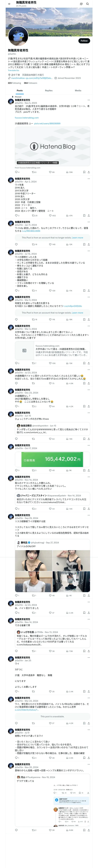Share the Apr 2, 2024 post
The width and height of the screenshot is (98, 868).
(89, 215)
